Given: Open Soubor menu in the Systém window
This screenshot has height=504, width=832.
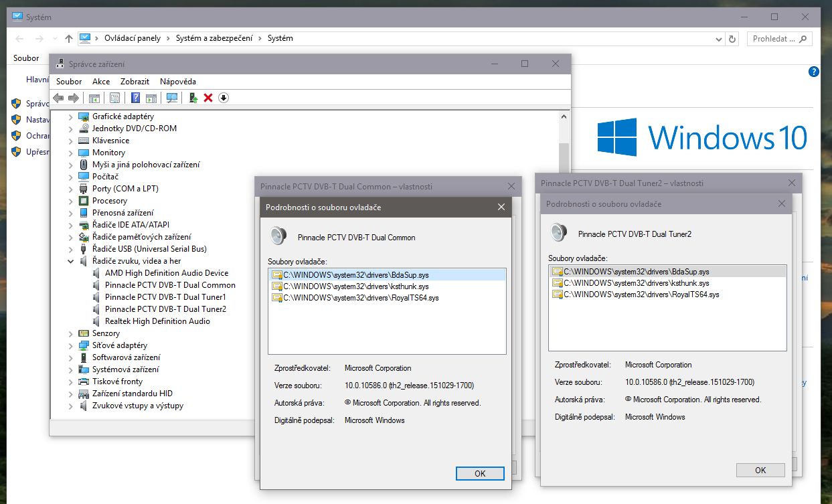Looking at the screenshot, I should 26,58.
